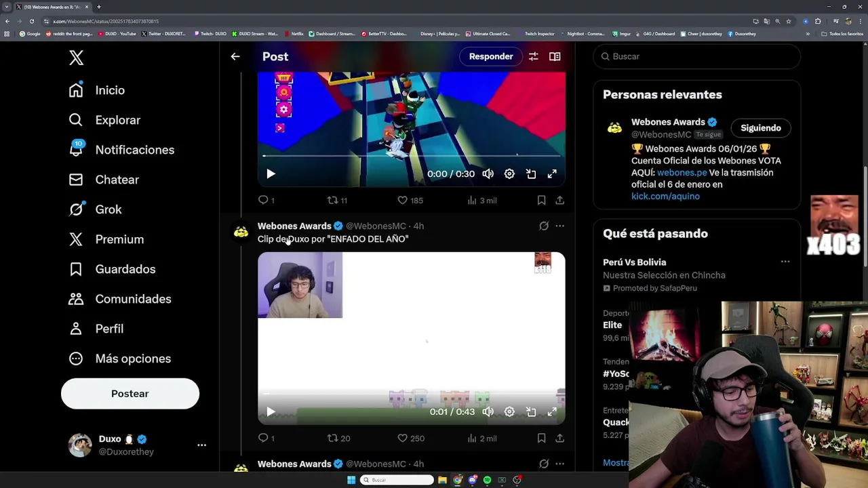
Task: Mute the 0:43 video volume
Action: point(488,412)
